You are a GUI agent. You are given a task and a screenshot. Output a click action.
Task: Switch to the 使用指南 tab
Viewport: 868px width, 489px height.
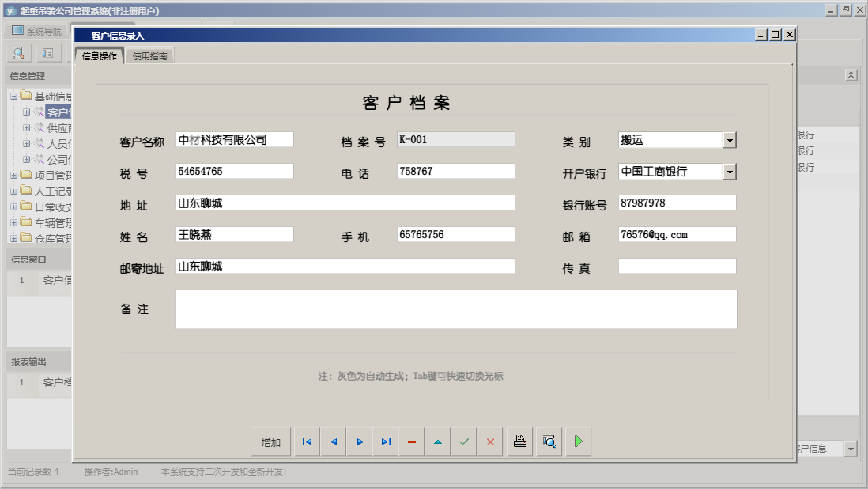tap(149, 56)
